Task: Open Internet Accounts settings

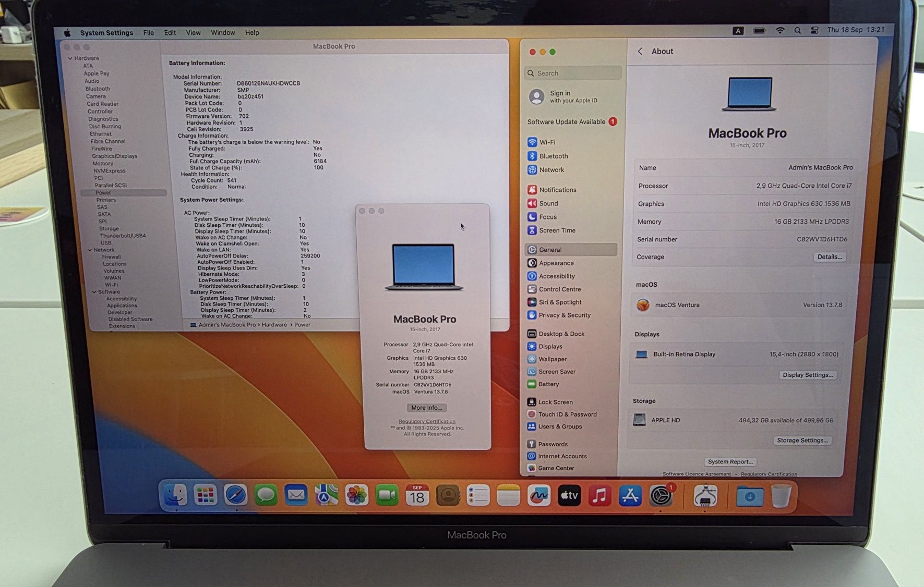Action: click(557, 456)
